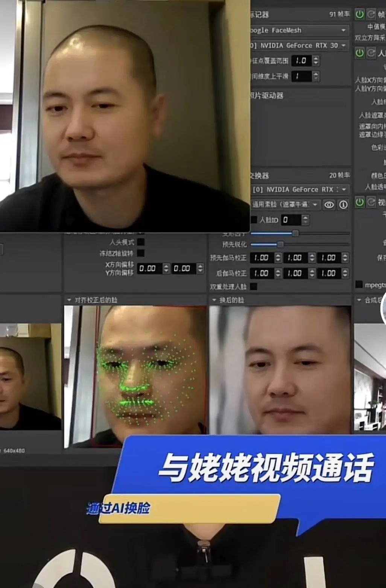Click refresh icon under NVIDIA GeForce RTX 30
This screenshot has width=386, height=588.
click(x=371, y=53)
